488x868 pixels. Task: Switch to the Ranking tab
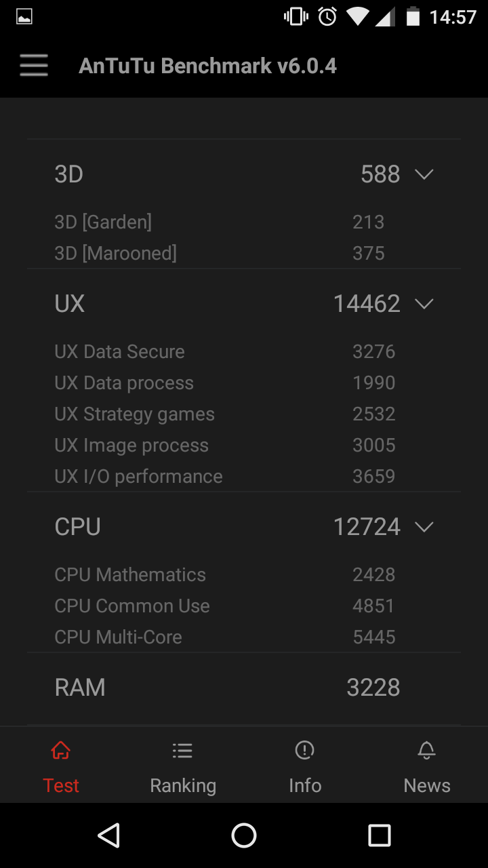click(182, 785)
